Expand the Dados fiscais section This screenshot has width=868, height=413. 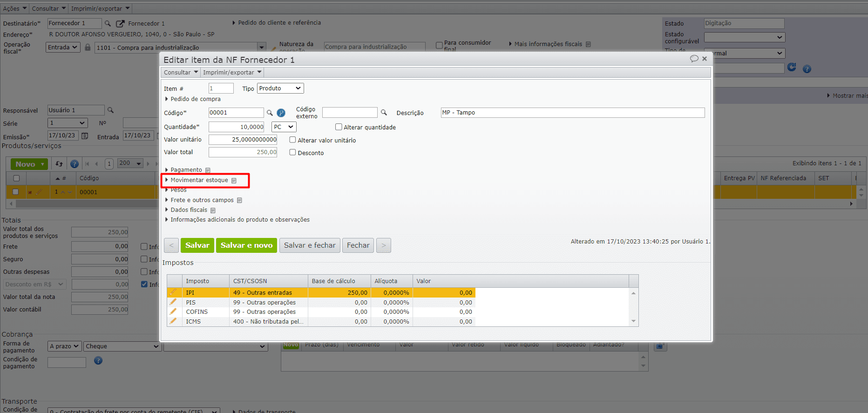point(186,210)
